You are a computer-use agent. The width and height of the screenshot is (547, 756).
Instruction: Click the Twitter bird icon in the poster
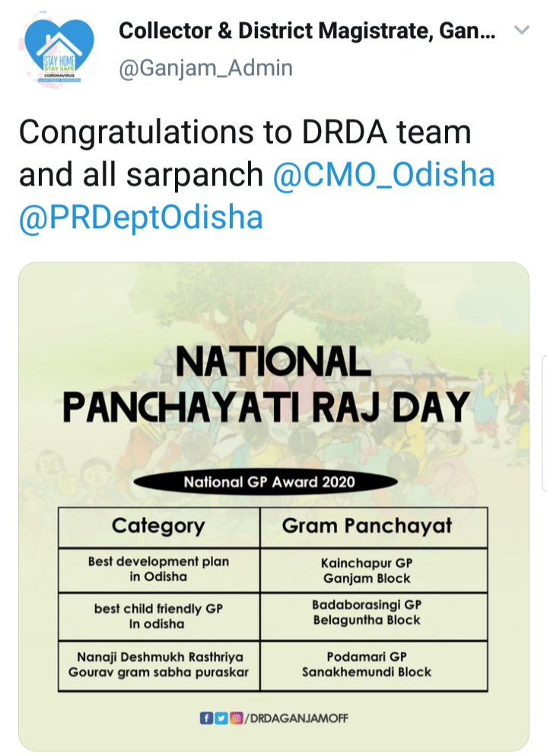coord(219,717)
